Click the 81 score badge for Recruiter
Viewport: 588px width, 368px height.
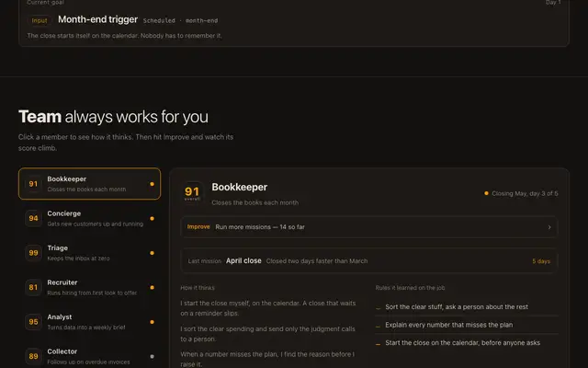33,287
